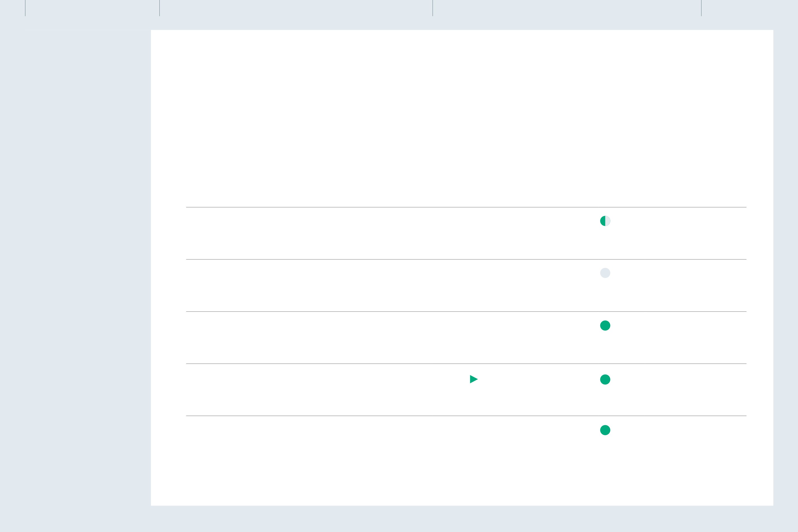
Task: Click the last vertical tick mark at top
Action: click(x=701, y=8)
